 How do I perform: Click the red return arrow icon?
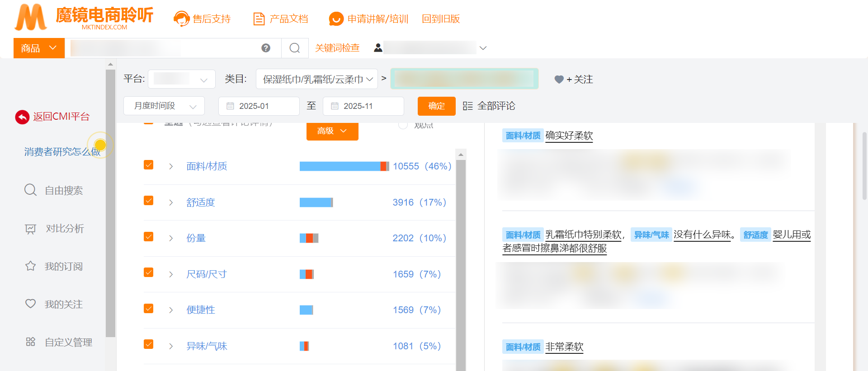point(22,117)
